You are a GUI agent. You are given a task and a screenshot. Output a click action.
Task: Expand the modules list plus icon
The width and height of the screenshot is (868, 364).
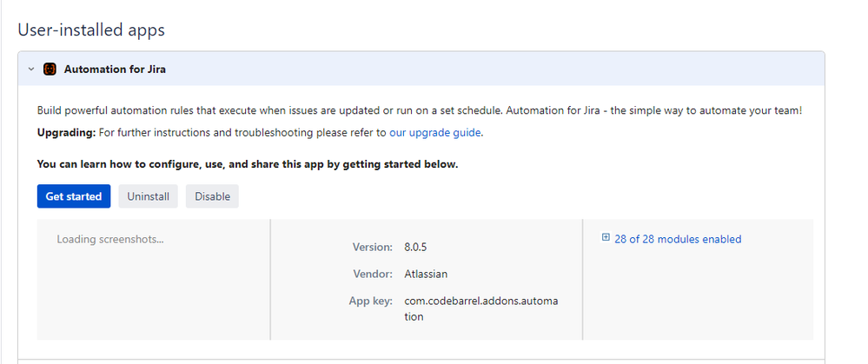pos(606,238)
